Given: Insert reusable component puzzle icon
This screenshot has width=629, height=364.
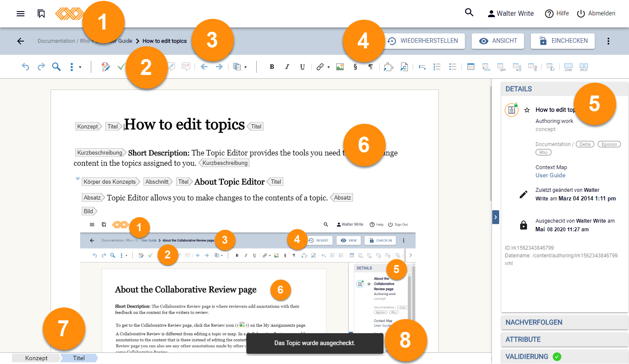Looking at the screenshot, I should [x=389, y=67].
